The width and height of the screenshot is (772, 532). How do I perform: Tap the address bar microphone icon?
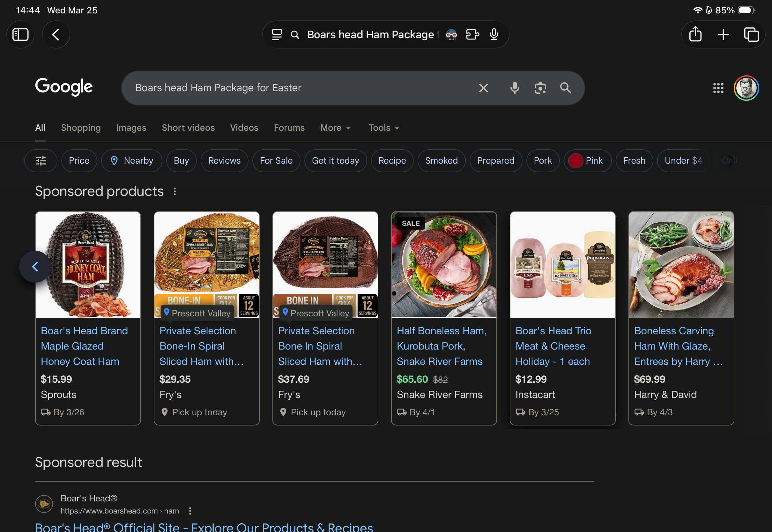494,34
